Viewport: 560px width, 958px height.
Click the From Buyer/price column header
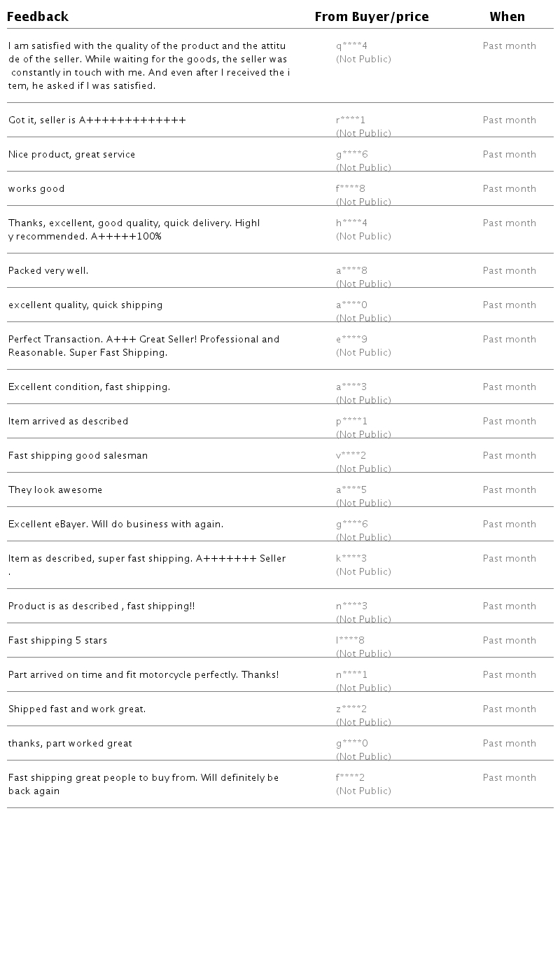(x=372, y=17)
